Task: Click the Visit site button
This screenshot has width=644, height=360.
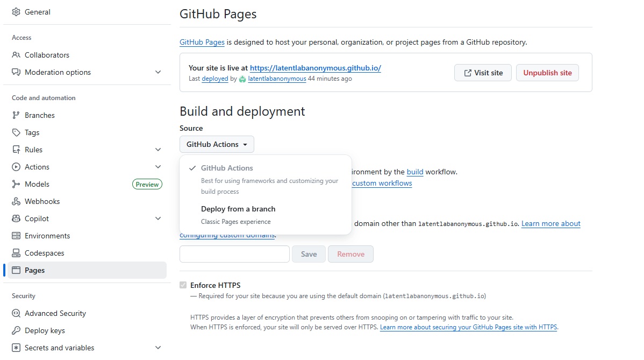Action: pos(482,72)
